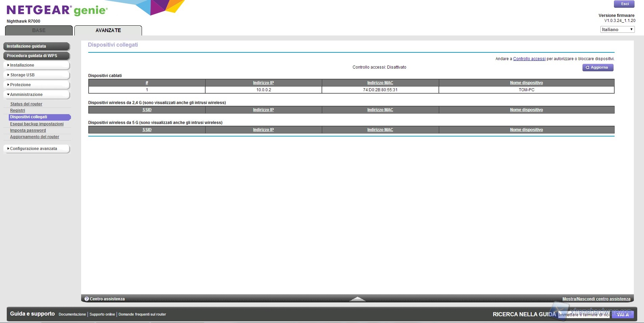Expand the Installazione menu section
This screenshot has width=644, height=323.
[x=37, y=65]
